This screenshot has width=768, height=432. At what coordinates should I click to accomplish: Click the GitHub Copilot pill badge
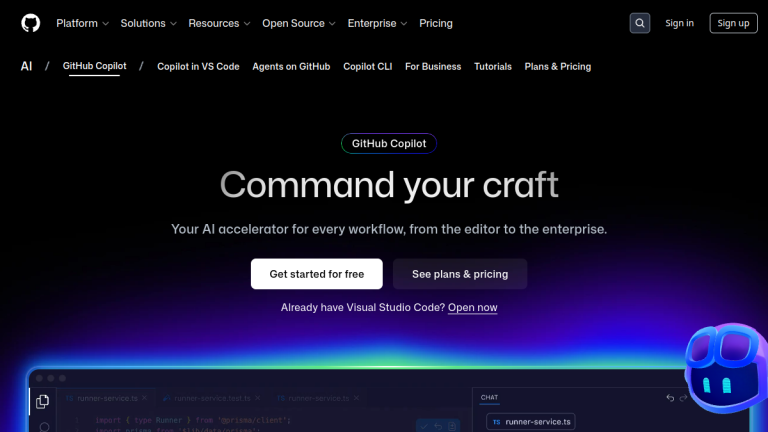tap(389, 144)
